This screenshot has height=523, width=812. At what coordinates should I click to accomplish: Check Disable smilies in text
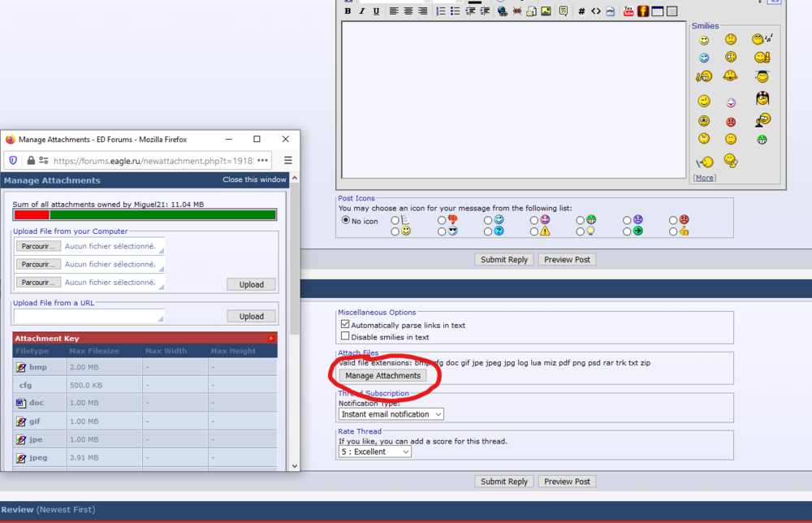pyautogui.click(x=345, y=336)
